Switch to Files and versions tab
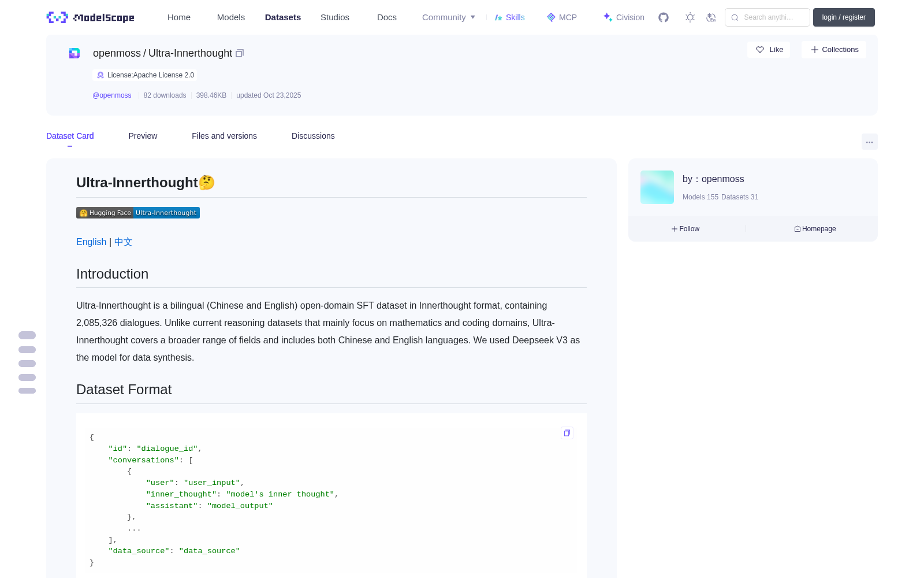The image size is (924, 578). (224, 136)
